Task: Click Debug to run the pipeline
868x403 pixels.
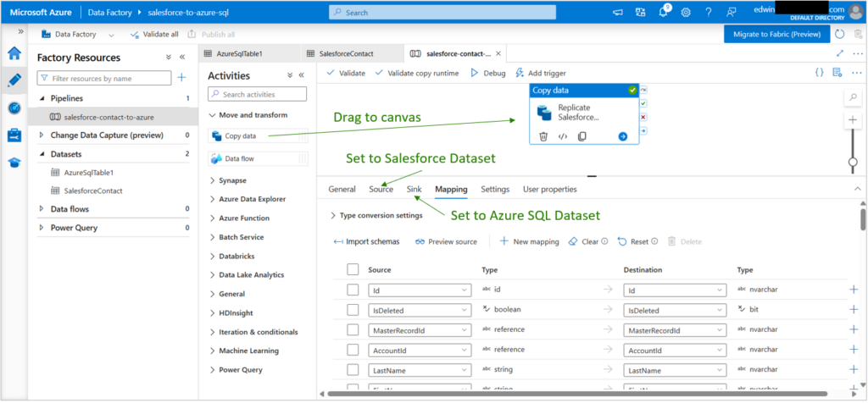Action: tap(487, 73)
